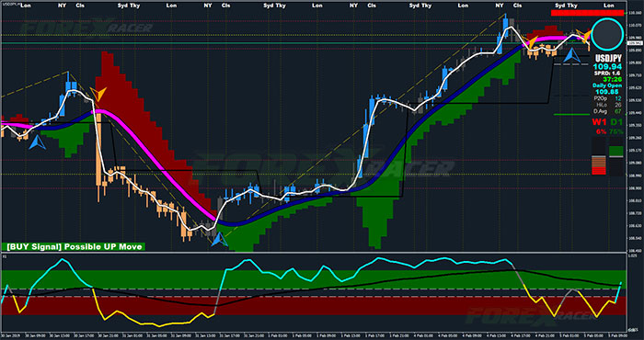The image size is (644, 340).
Task: Click the green 37:26 candle countdown timer
Action: point(612,79)
